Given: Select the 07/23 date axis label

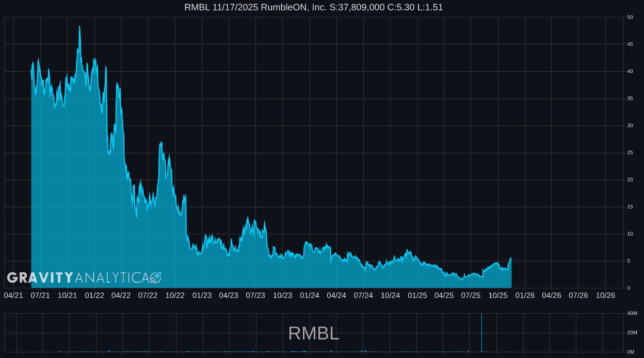Looking at the screenshot, I should point(255,295).
